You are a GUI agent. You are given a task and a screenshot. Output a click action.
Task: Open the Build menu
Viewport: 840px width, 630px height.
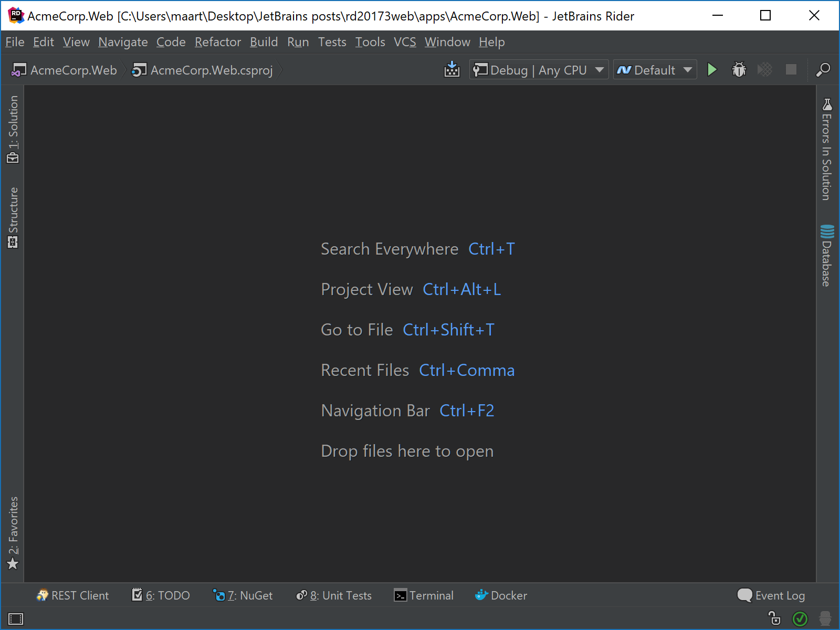point(264,42)
